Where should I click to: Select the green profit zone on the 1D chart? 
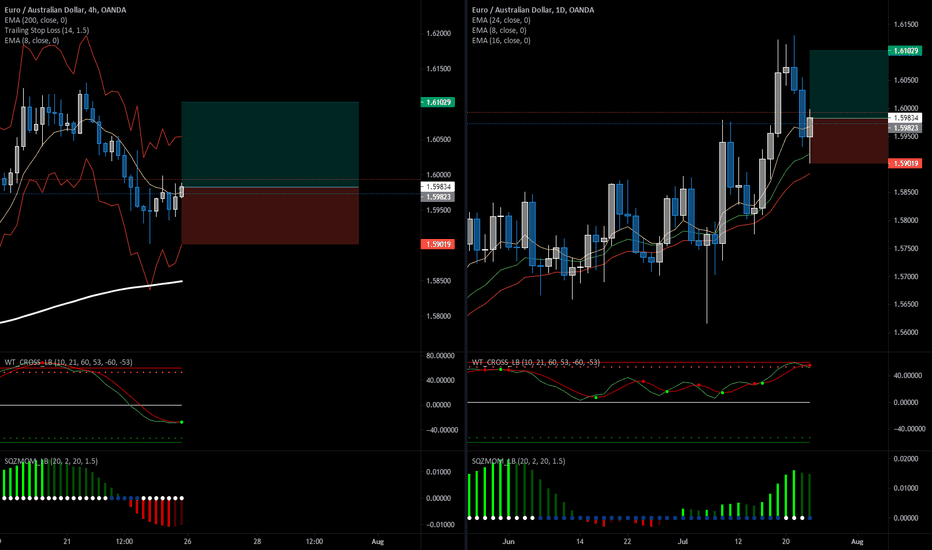tap(849, 84)
